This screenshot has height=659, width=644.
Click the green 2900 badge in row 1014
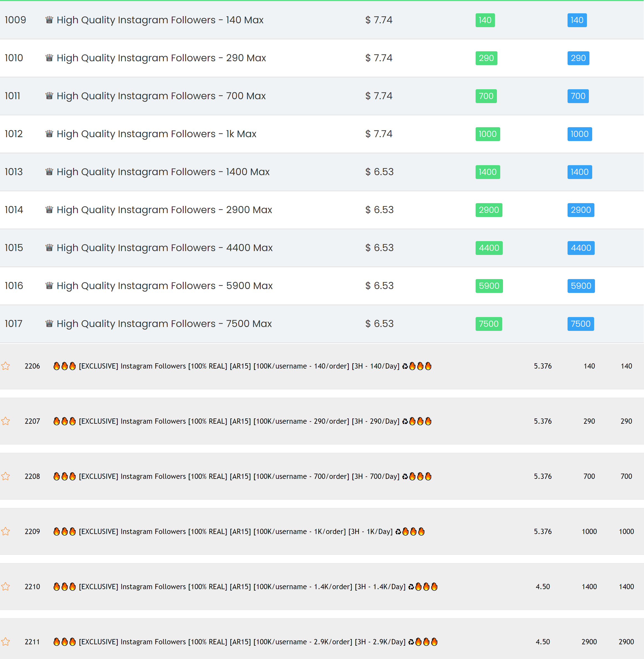pos(489,210)
